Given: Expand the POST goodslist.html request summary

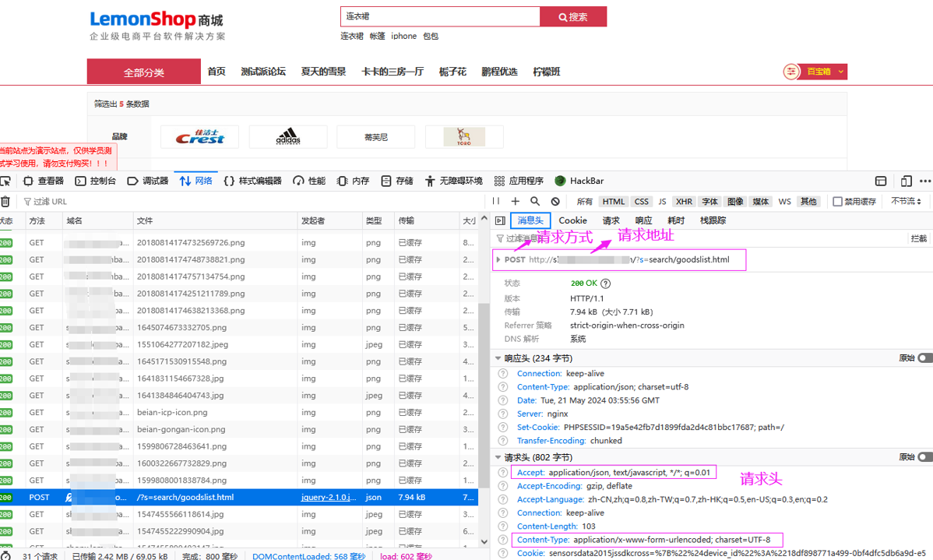Looking at the screenshot, I should [499, 260].
